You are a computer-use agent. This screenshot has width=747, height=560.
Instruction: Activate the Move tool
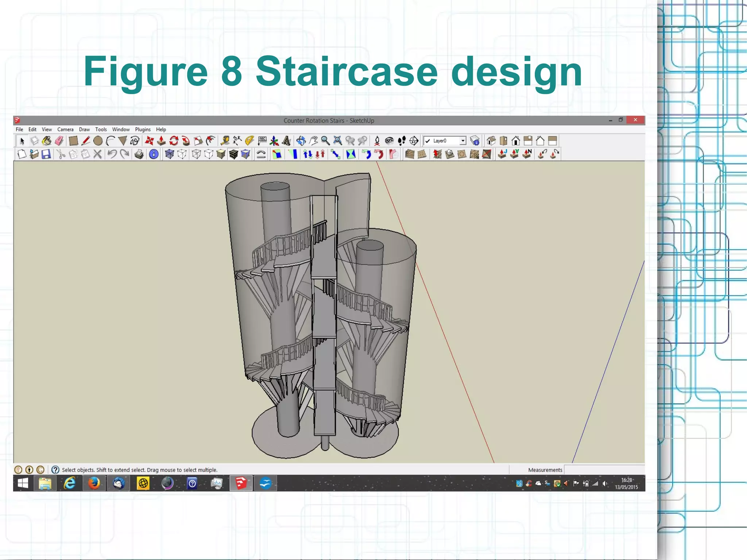[x=149, y=141]
